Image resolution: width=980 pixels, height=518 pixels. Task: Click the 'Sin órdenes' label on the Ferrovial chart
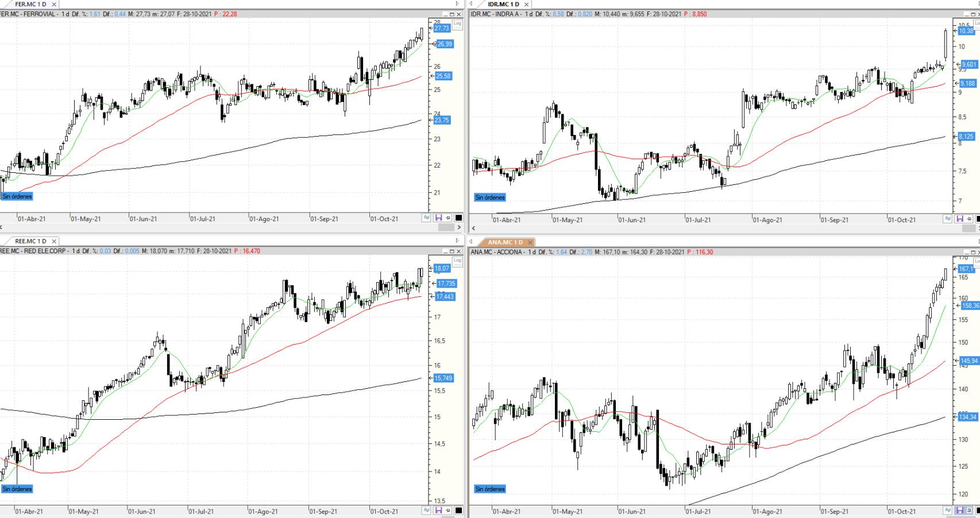[x=17, y=196]
